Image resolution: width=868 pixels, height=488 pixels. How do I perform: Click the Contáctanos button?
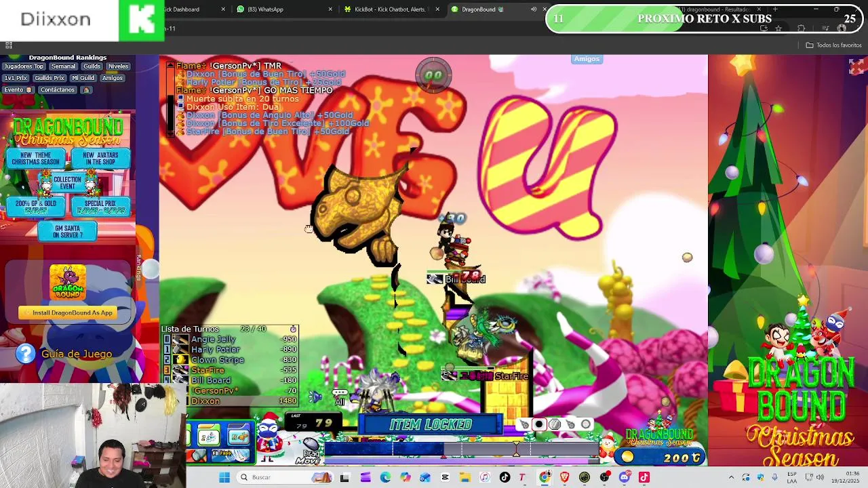click(57, 89)
